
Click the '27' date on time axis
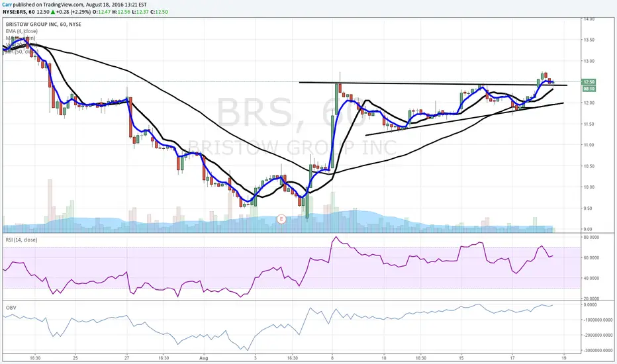(x=126, y=358)
